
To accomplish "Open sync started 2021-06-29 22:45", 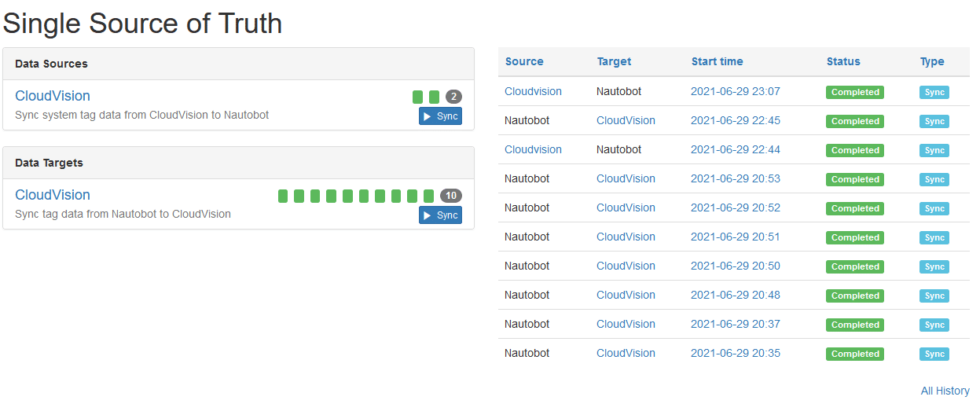I will pos(736,120).
